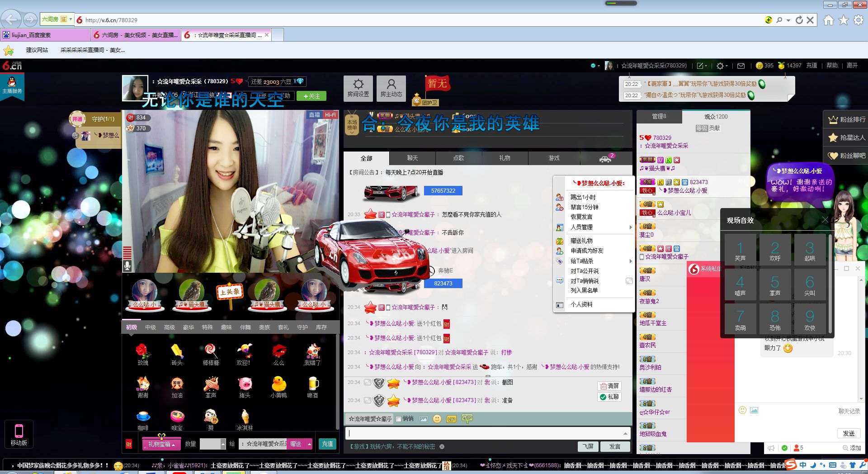Open 聊天记录 chat history link

(849, 411)
